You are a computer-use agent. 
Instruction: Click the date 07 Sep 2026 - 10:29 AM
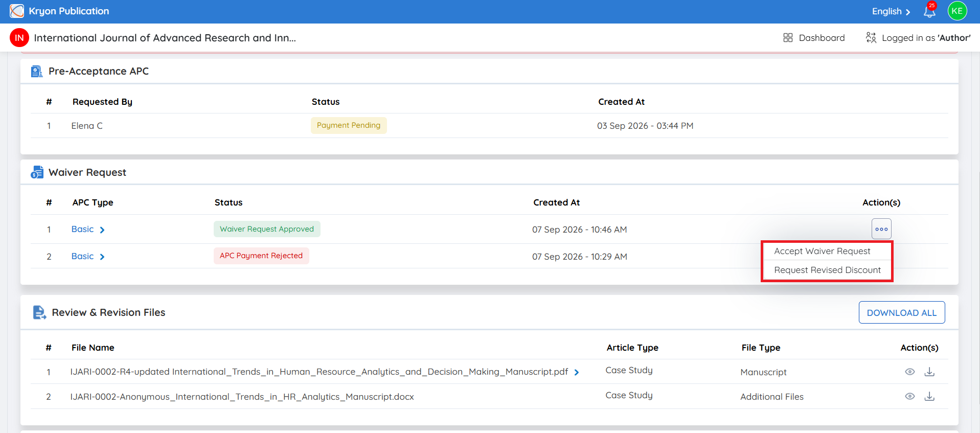tap(580, 257)
